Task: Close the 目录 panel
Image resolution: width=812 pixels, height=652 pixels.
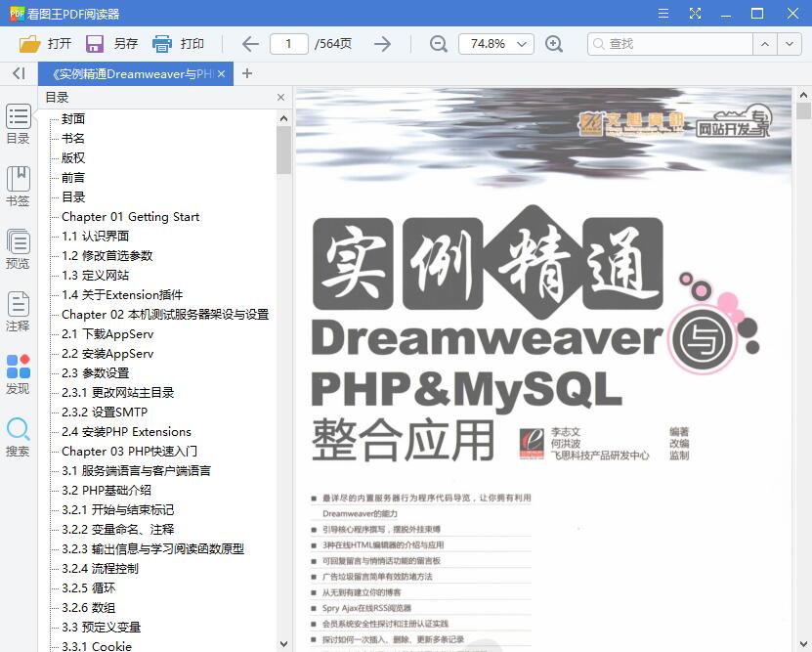Action: (280, 98)
